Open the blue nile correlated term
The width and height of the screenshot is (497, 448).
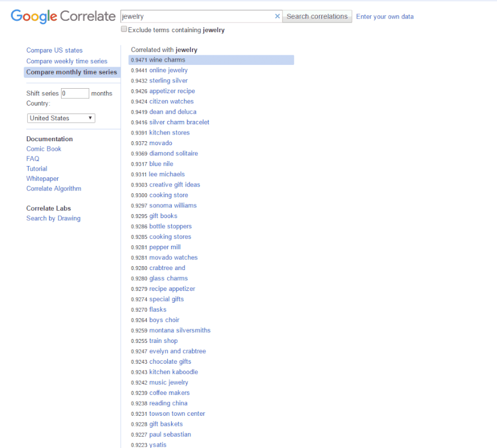point(161,164)
